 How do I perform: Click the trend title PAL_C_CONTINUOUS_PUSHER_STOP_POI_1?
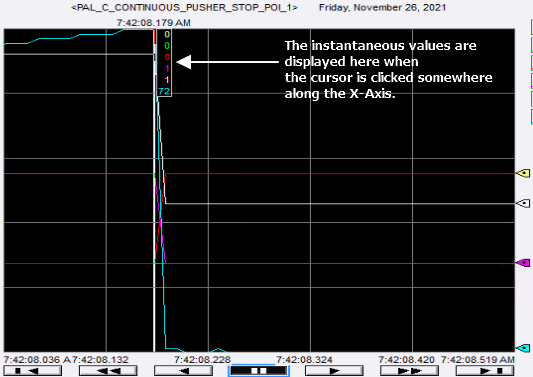(x=185, y=7)
